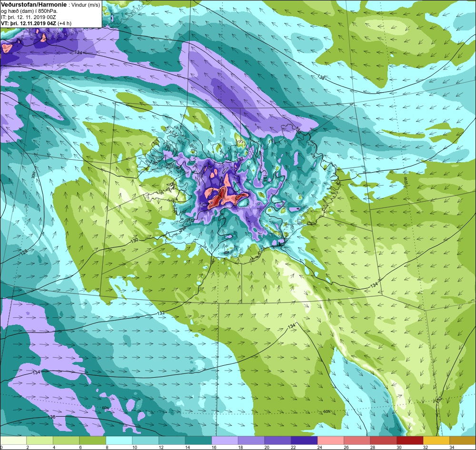The width and height of the screenshot is (476, 450).
Task: Click the 132 contour label at lower-right edge
Action: coord(439,400)
